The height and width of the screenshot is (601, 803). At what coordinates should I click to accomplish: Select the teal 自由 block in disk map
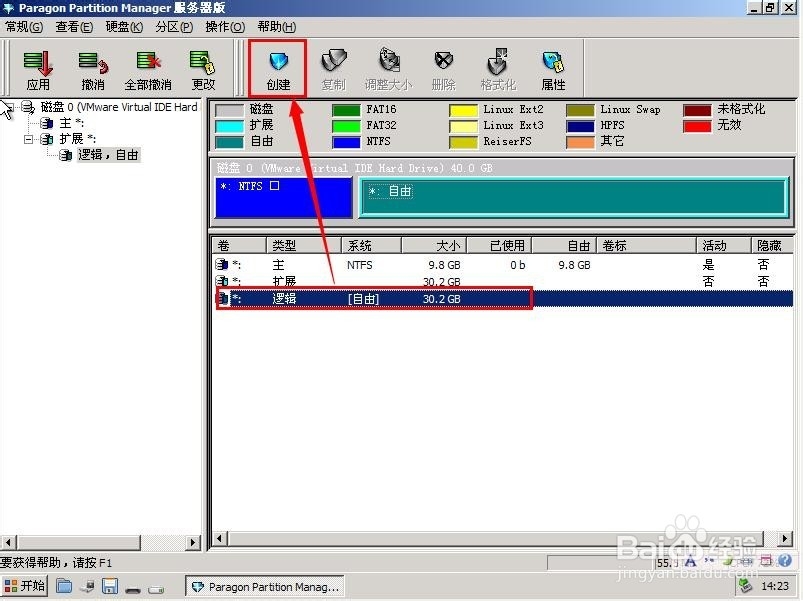(x=574, y=197)
